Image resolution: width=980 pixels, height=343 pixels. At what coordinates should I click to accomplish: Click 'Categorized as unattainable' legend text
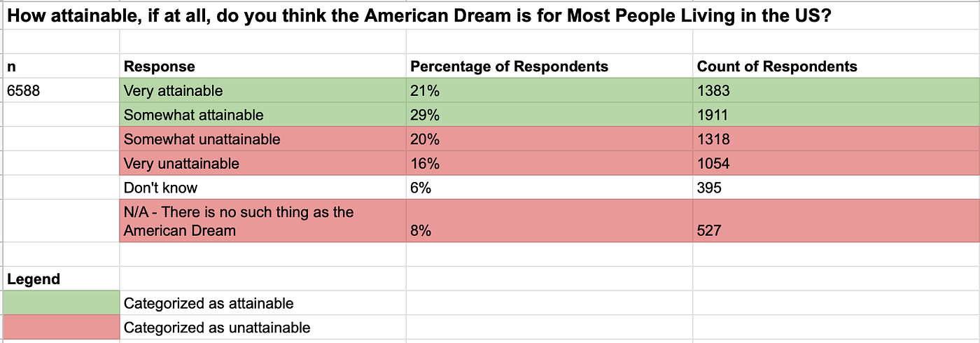point(217,327)
